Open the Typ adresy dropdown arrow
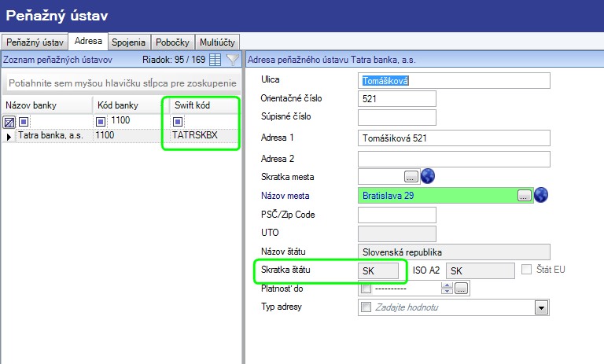The height and width of the screenshot is (364, 604). click(x=541, y=307)
